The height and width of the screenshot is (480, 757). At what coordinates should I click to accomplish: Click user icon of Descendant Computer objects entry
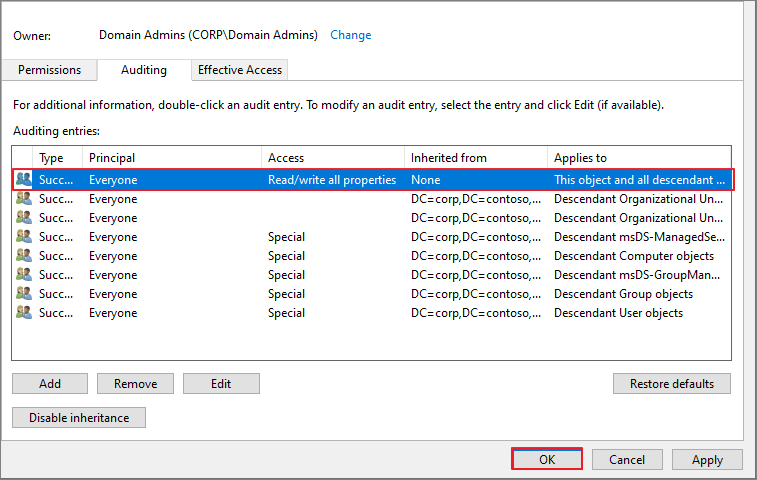[x=23, y=255]
